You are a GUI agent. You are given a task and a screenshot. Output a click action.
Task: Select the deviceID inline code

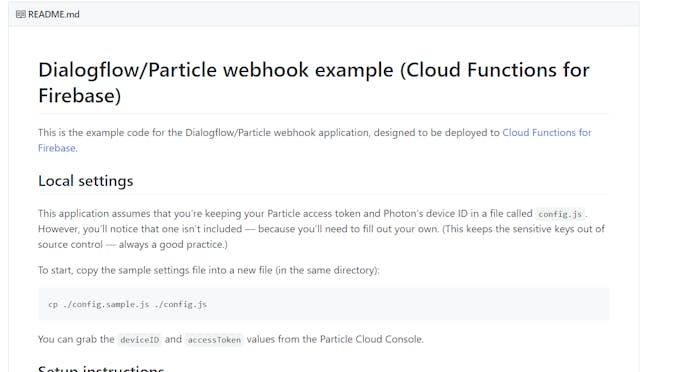[x=139, y=339]
